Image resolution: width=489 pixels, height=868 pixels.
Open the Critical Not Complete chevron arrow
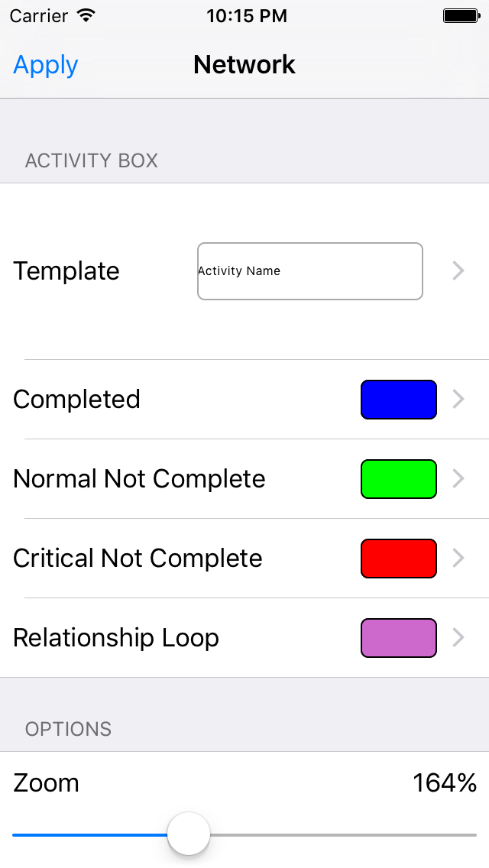458,558
